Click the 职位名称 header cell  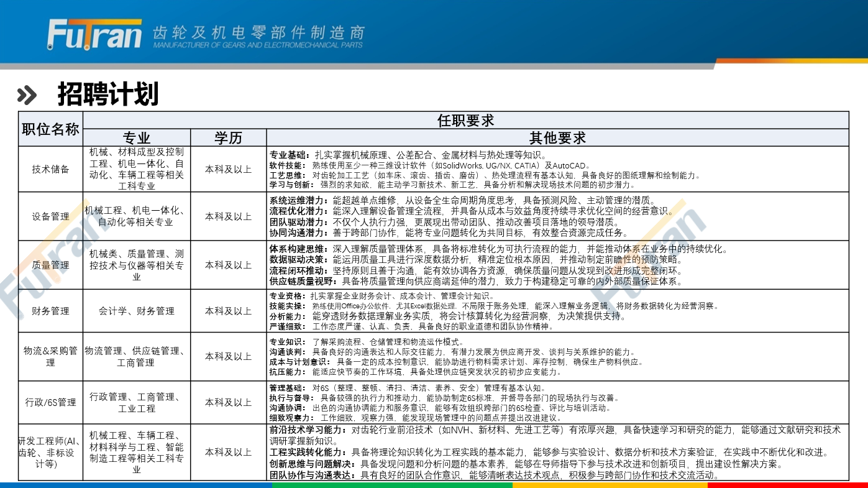tap(50, 129)
